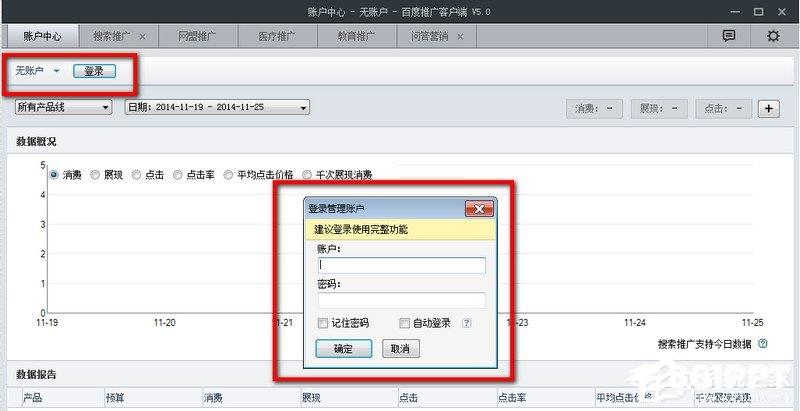Screen dimensions: 800x411
Task: Expand the 无账户 account dropdown arrow
Action: coord(56,71)
